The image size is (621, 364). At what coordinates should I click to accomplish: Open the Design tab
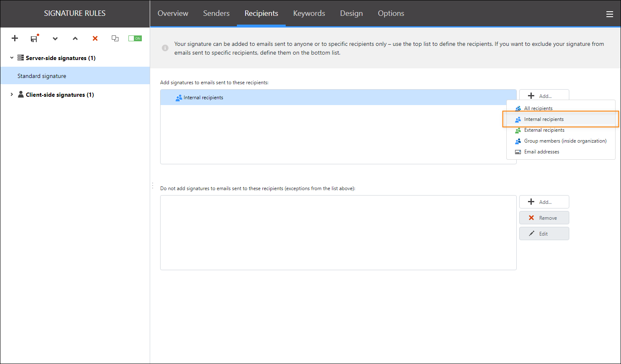tap(351, 13)
